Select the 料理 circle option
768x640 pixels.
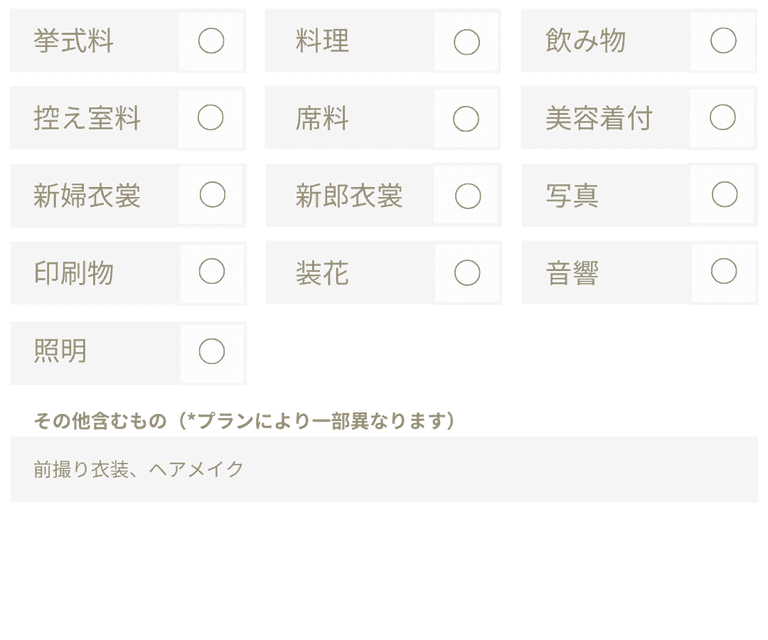coord(467,42)
